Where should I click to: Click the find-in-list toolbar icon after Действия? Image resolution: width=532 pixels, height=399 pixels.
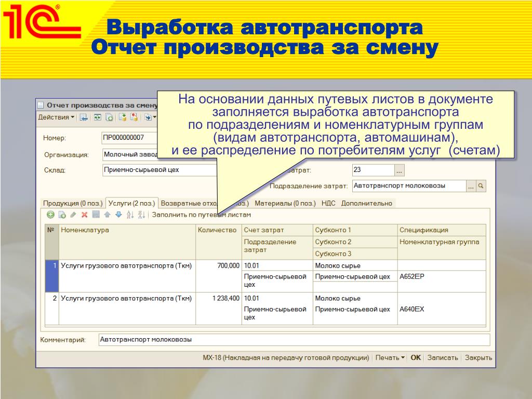point(84,117)
